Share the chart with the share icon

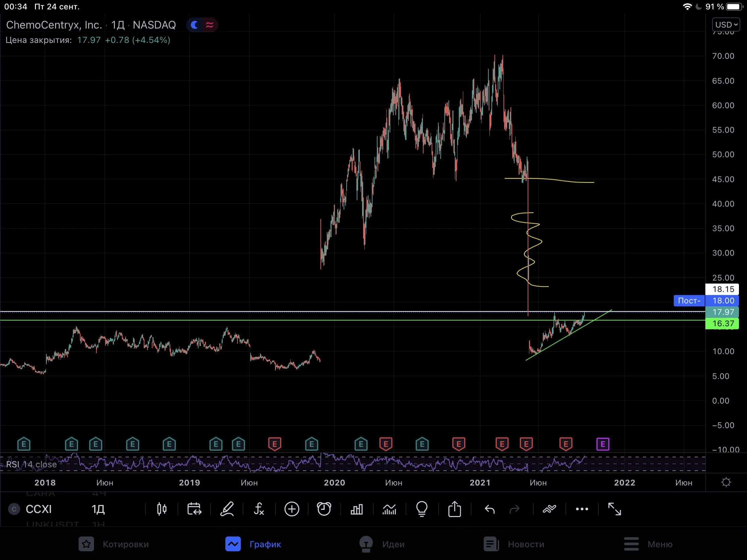point(454,509)
